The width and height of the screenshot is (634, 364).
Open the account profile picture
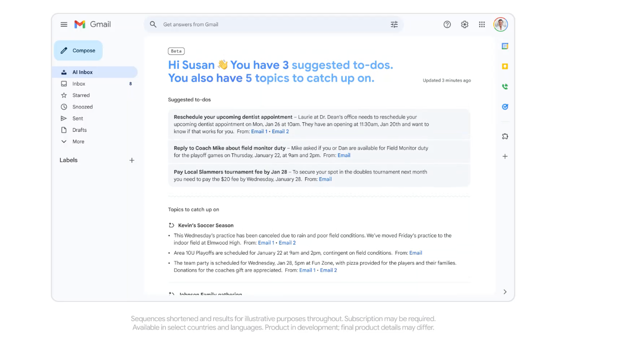(501, 24)
